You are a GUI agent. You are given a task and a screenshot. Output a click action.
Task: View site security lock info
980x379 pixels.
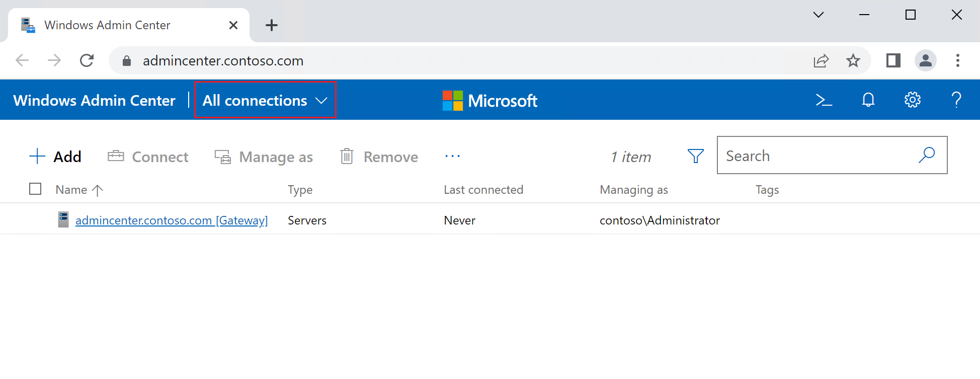pyautogui.click(x=127, y=61)
